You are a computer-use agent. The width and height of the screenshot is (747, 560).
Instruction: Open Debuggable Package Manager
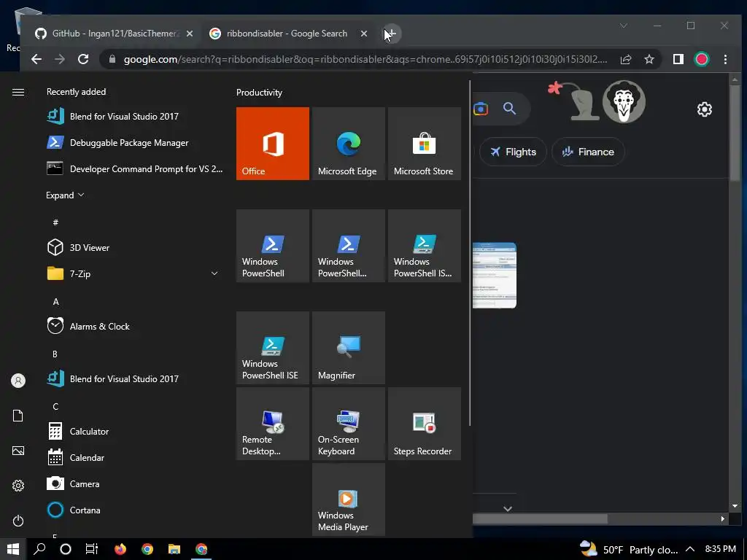[133, 142]
